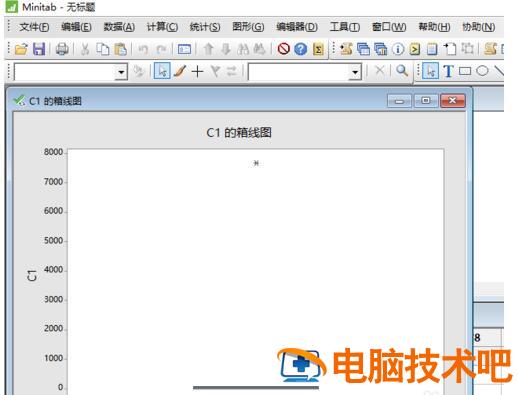
Task: Paste using the clipboard icon
Action: click(120, 49)
